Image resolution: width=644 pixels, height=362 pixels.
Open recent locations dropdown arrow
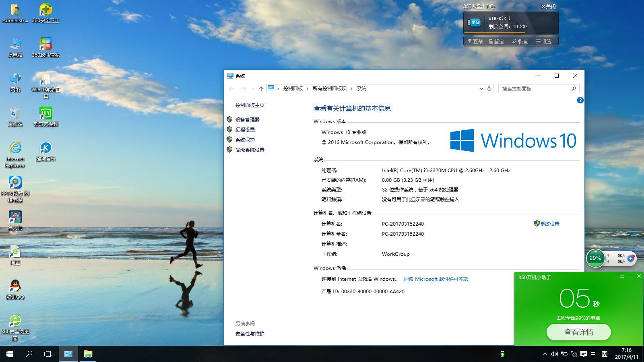click(252, 88)
